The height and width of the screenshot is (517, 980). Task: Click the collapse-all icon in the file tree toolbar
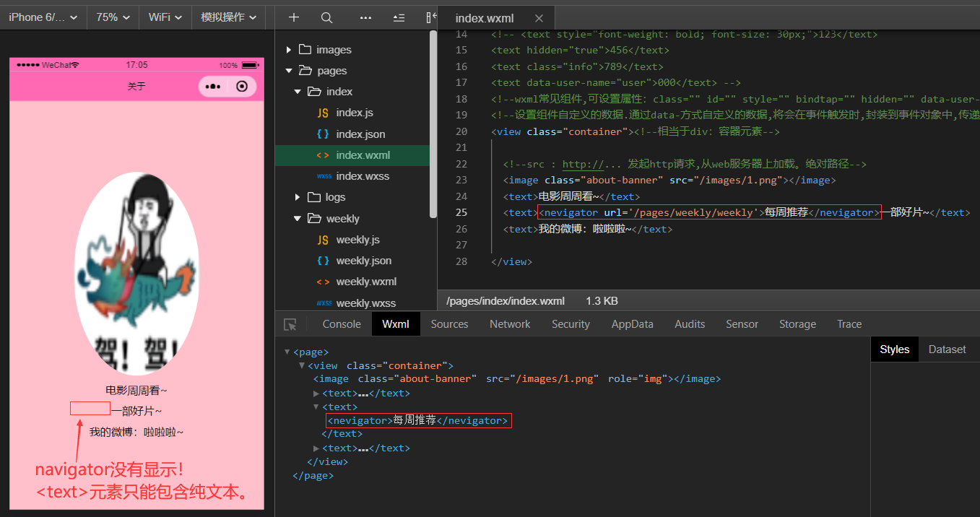(x=399, y=17)
